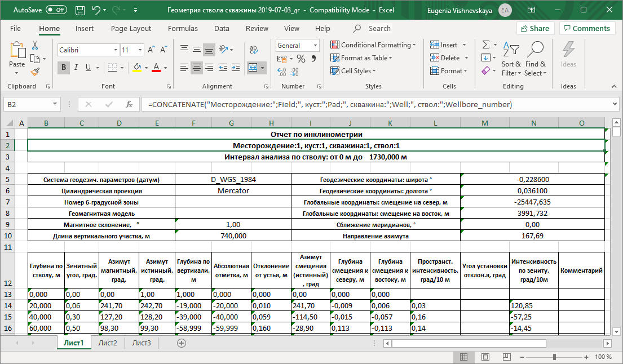Toggle Bold formatting

[x=64, y=68]
